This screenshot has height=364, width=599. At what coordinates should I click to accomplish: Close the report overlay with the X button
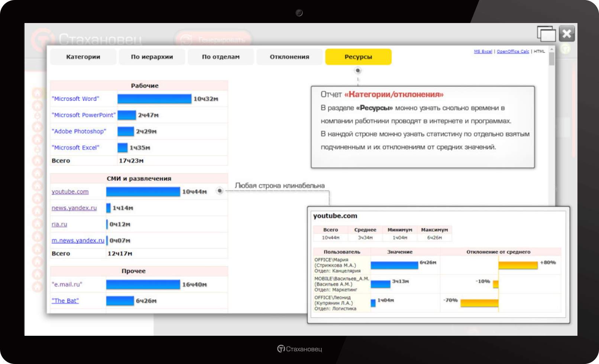point(567,34)
